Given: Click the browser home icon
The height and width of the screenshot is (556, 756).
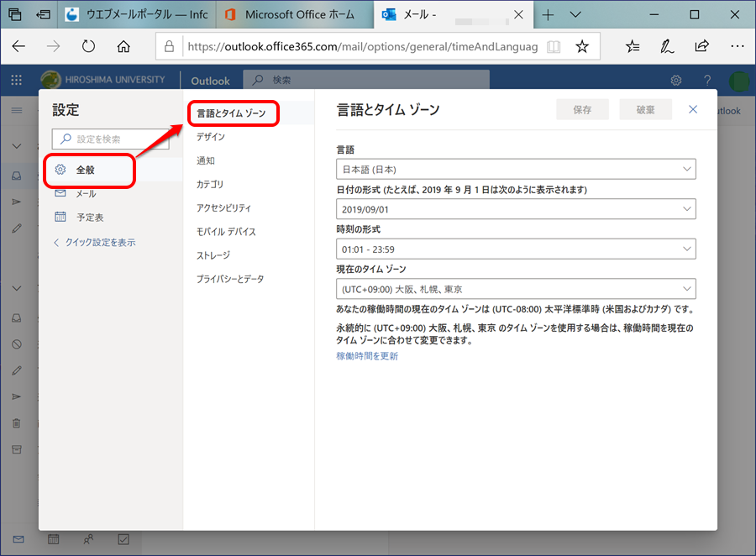Looking at the screenshot, I should (x=123, y=46).
